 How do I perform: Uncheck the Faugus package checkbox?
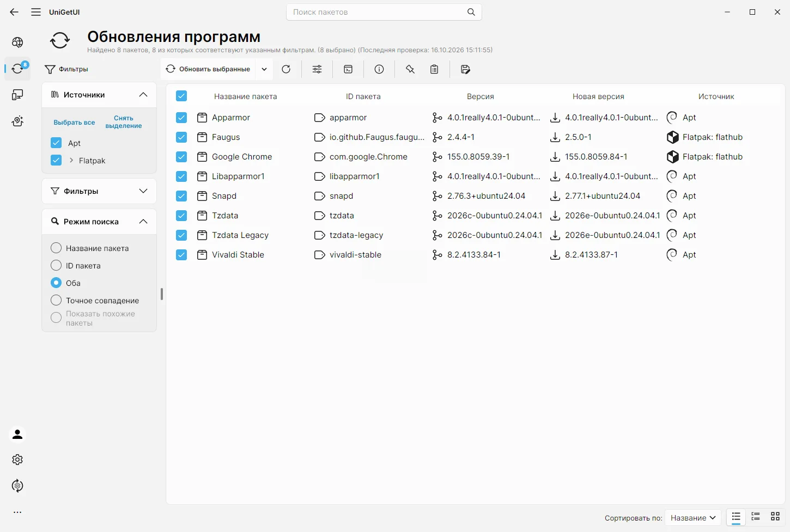[181, 137]
